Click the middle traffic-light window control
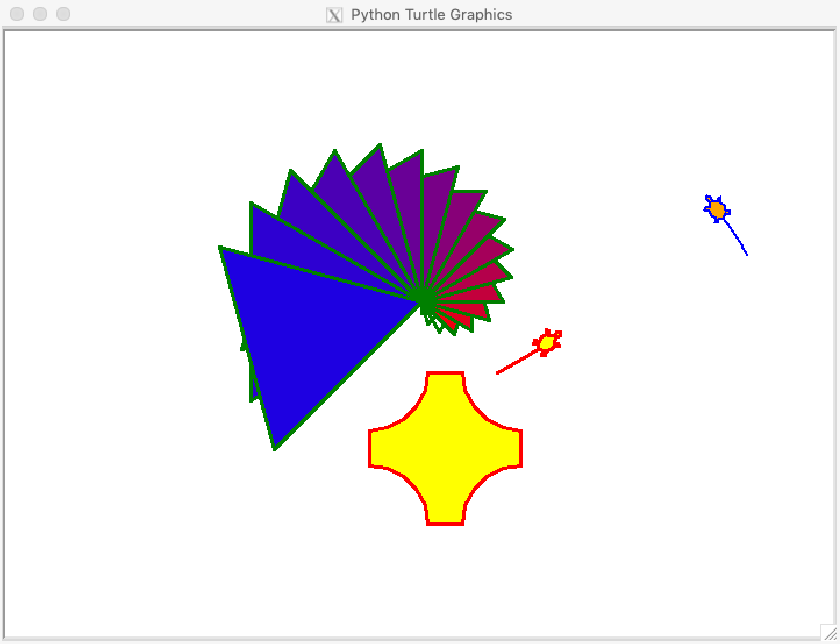The image size is (840, 644). (x=40, y=15)
